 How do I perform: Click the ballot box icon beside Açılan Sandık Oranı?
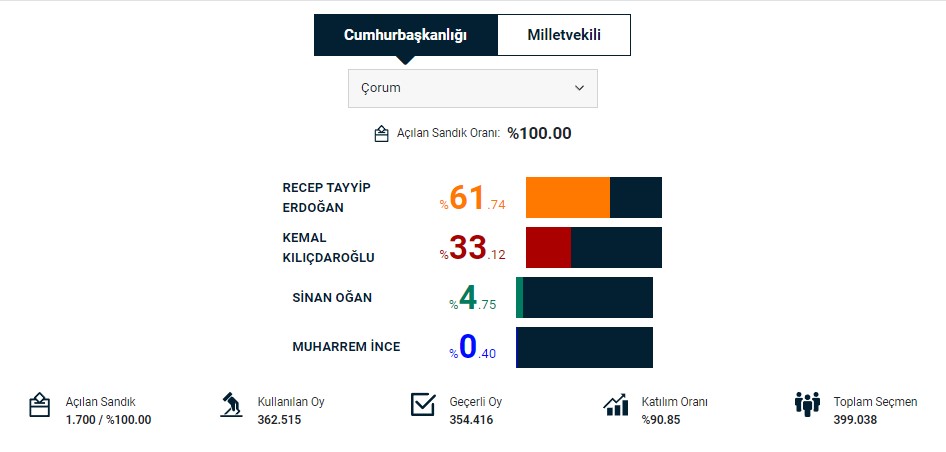(381, 134)
